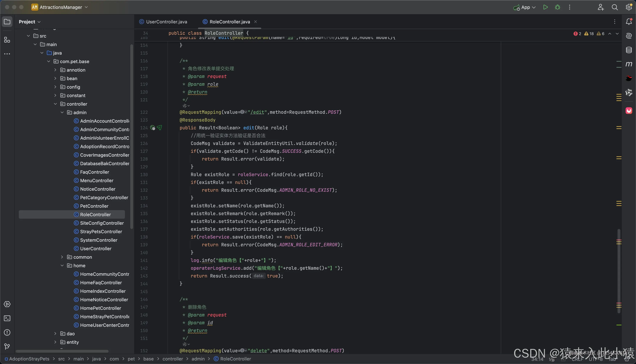Jump to previous highlighted problem

click(x=610, y=34)
